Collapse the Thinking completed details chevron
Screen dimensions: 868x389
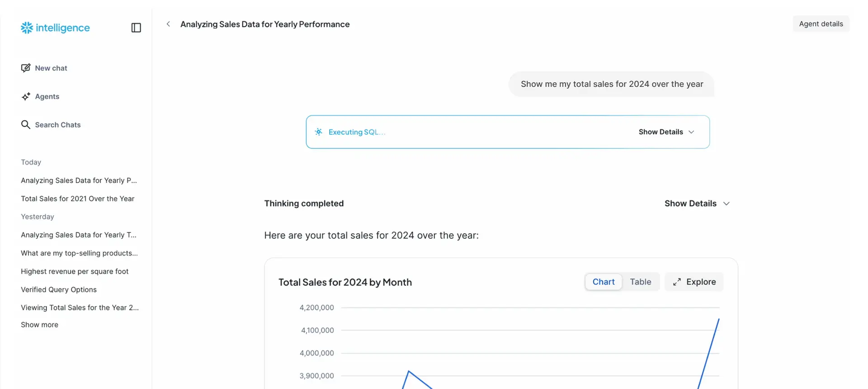click(726, 204)
